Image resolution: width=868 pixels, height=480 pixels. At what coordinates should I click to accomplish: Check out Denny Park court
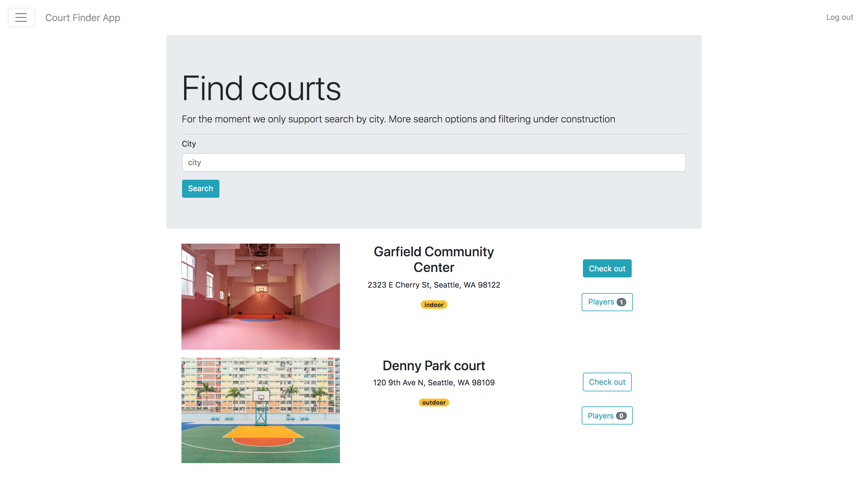pyautogui.click(x=607, y=382)
